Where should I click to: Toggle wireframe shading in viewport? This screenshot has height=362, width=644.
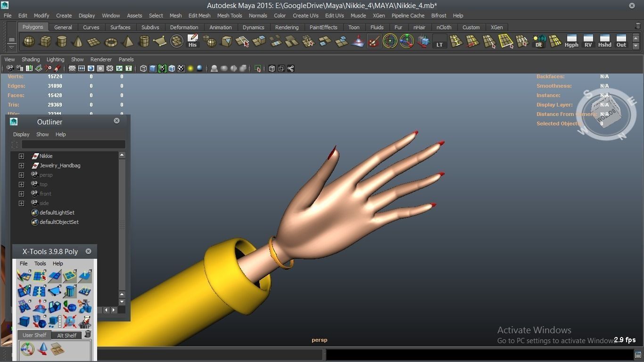(143, 68)
